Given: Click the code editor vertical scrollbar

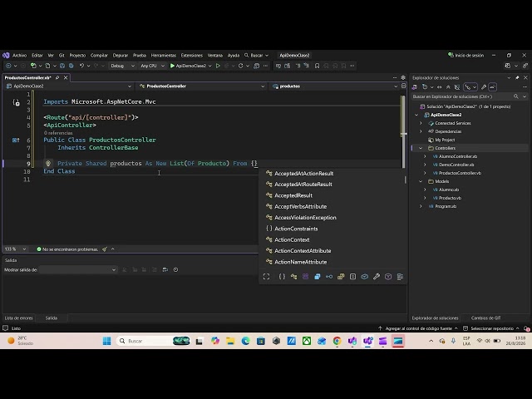Looking at the screenshot, I should [403, 131].
